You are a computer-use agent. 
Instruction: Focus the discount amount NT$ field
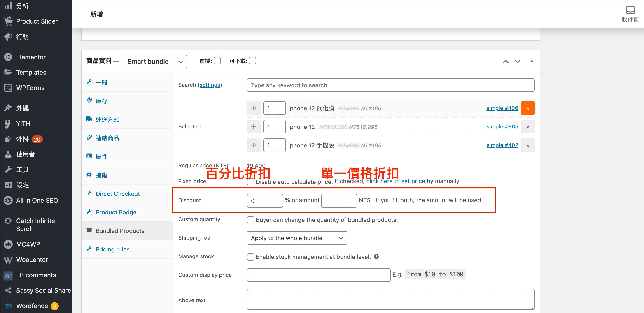click(339, 201)
